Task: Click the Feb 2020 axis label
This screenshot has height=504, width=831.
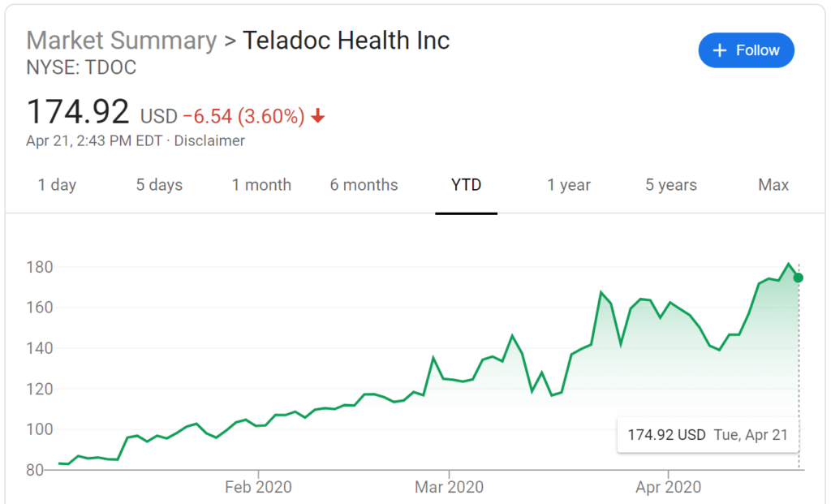Action: coord(258,487)
